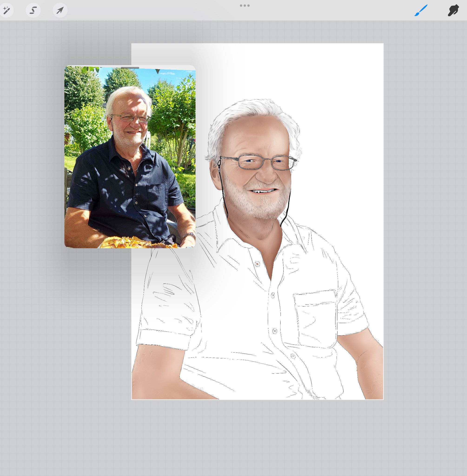This screenshot has width=467, height=476.
Task: Tap the top shirt button on drawing
Action: click(x=257, y=264)
